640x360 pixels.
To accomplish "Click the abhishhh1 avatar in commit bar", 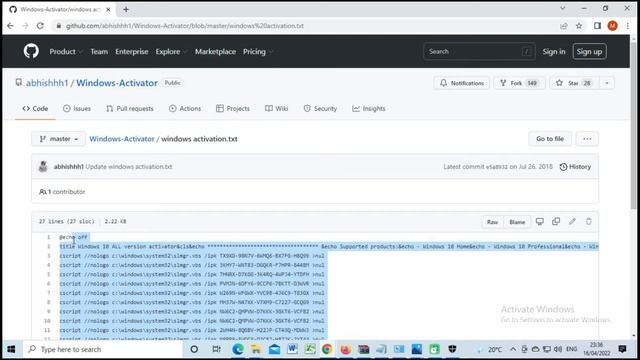I will tap(43, 167).
